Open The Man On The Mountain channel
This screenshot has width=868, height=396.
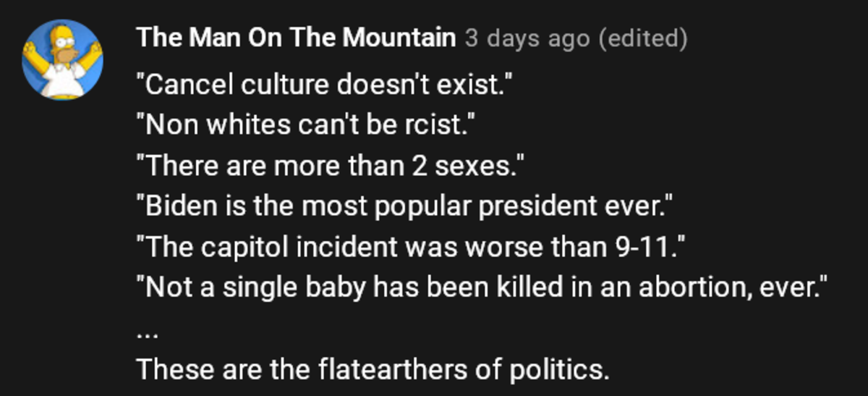296,38
